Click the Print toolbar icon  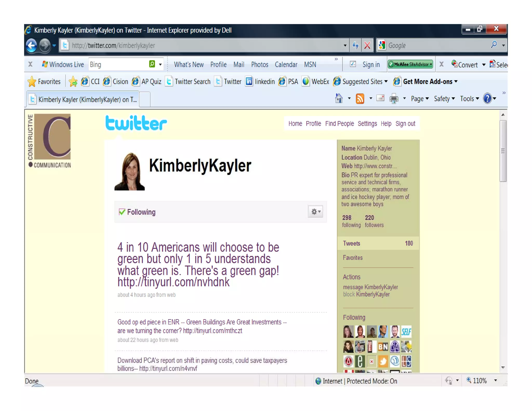click(394, 99)
